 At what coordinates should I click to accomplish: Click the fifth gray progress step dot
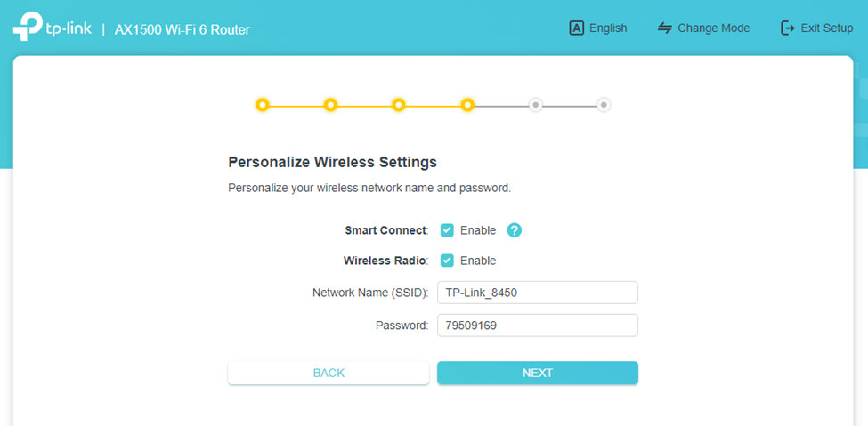pos(535,105)
